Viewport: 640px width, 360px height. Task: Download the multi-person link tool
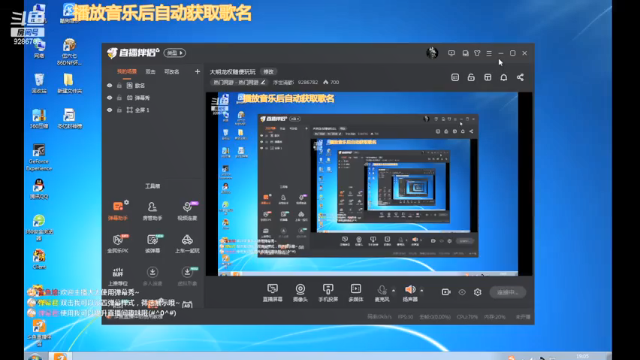[152, 276]
